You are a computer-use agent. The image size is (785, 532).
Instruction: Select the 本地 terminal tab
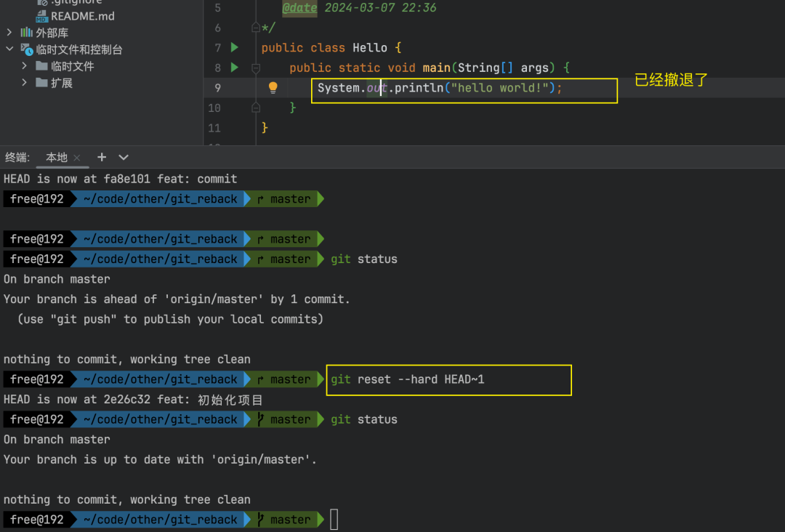point(57,157)
